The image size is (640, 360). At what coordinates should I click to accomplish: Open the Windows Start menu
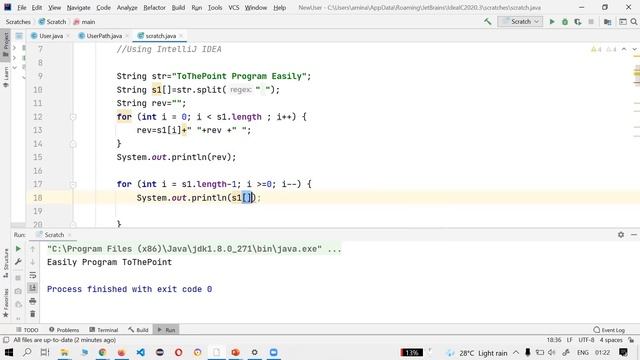tap(8, 352)
